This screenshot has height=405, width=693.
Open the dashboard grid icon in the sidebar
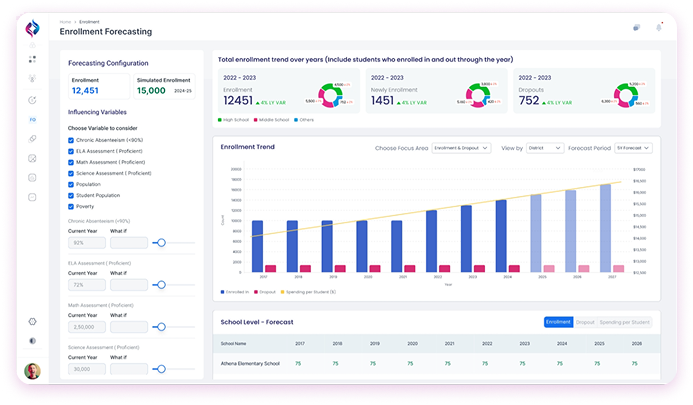coord(32,60)
